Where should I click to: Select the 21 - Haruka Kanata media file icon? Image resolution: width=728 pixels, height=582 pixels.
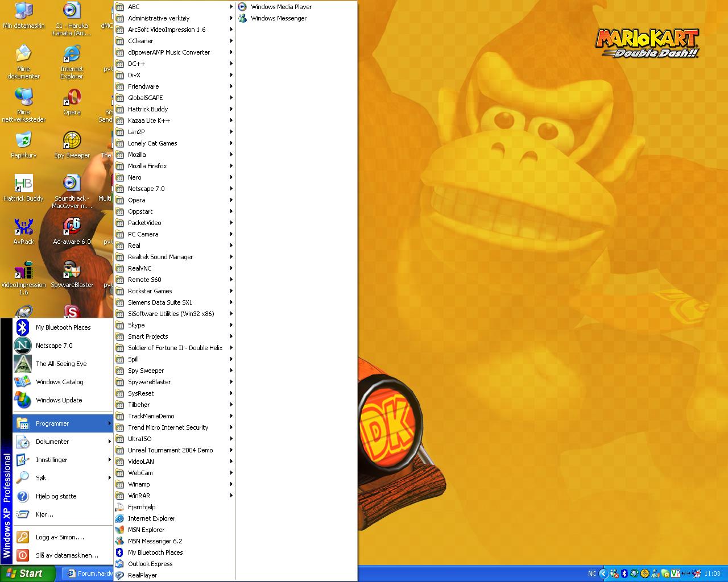[x=72, y=19]
